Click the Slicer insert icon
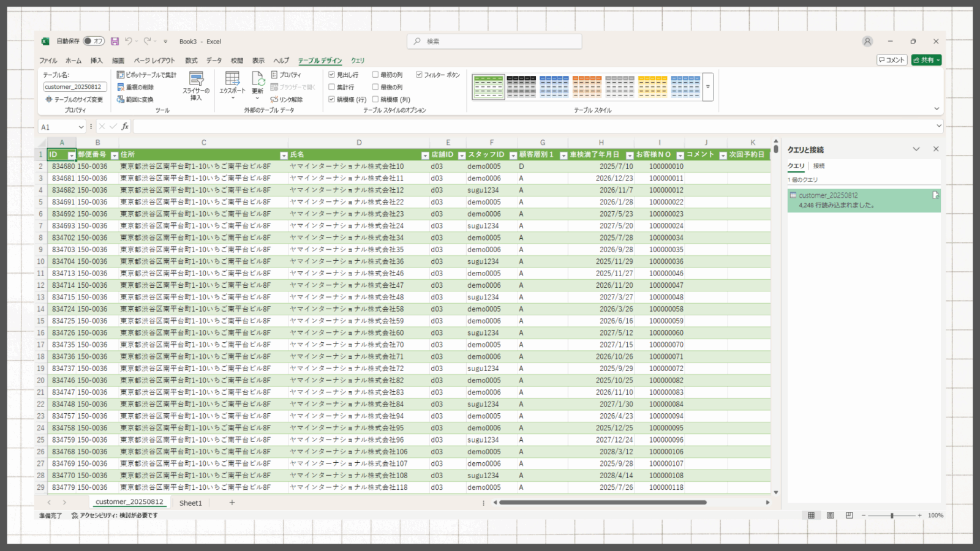 tap(196, 80)
